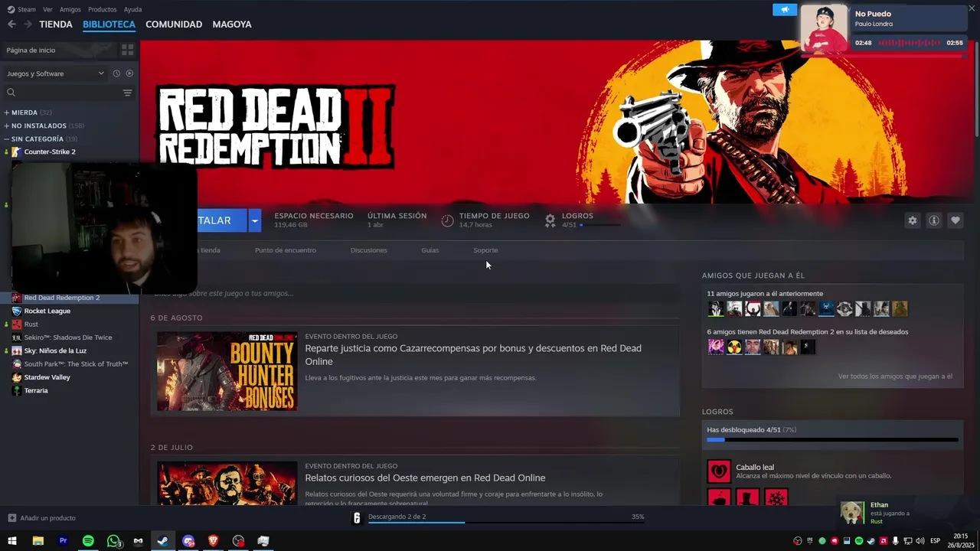The height and width of the screenshot is (551, 980).
Task: Open Discord from the taskbar
Action: click(x=188, y=541)
